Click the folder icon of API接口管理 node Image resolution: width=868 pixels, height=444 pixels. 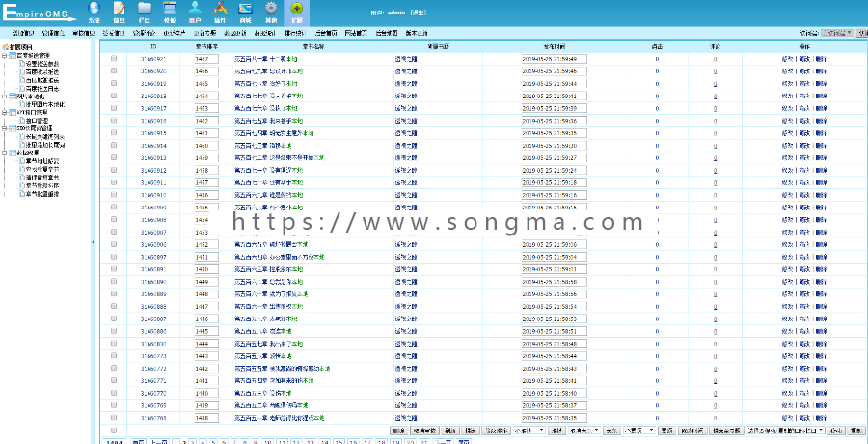(x=13, y=112)
